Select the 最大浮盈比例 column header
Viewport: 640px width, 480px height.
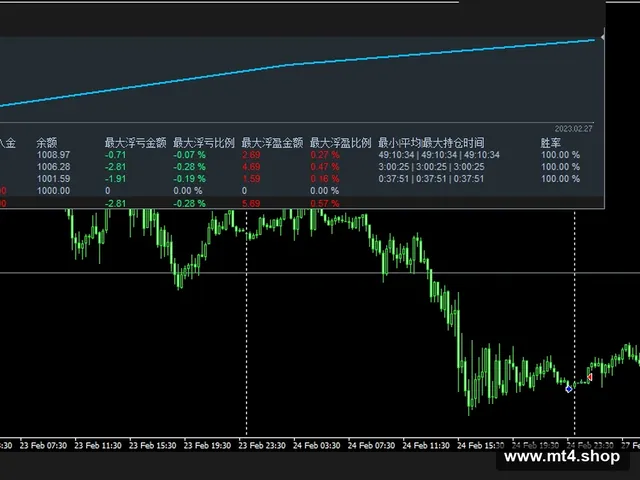coord(340,143)
